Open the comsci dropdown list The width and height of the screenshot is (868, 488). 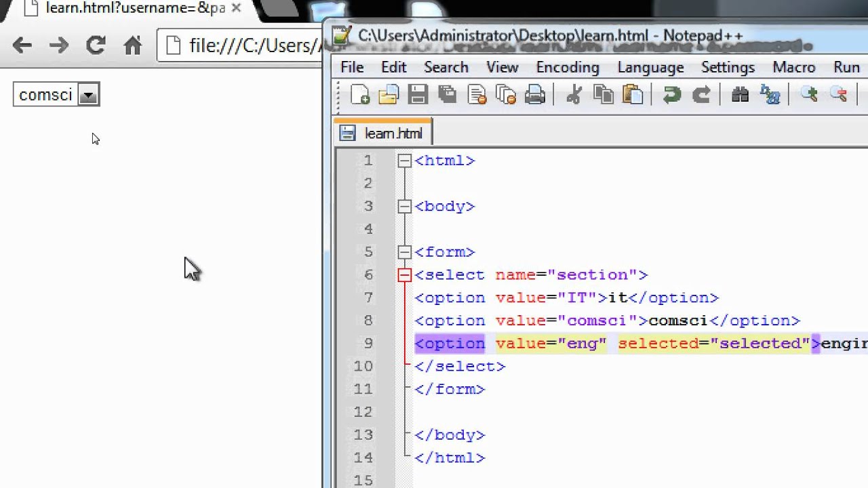point(56,95)
